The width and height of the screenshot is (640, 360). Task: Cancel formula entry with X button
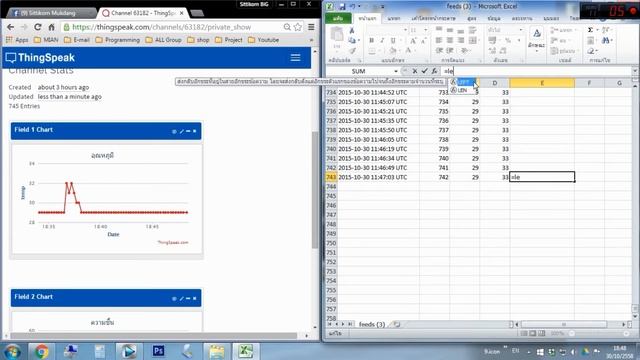click(415, 71)
